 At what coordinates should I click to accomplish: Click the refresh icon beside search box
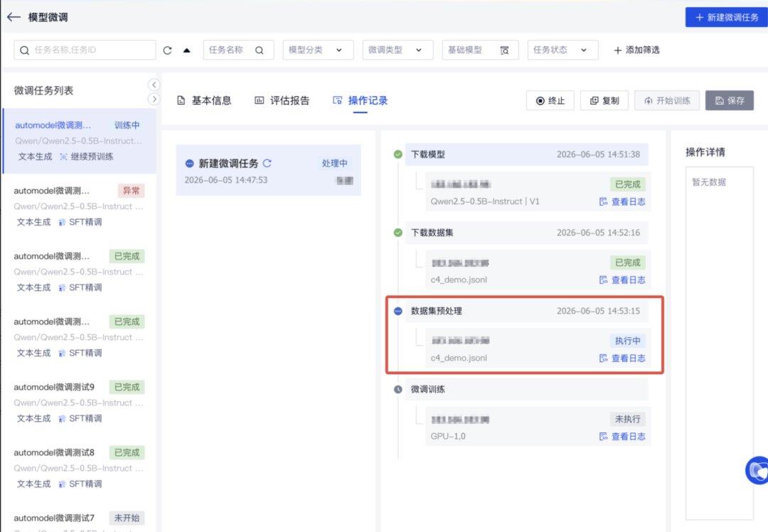point(168,50)
